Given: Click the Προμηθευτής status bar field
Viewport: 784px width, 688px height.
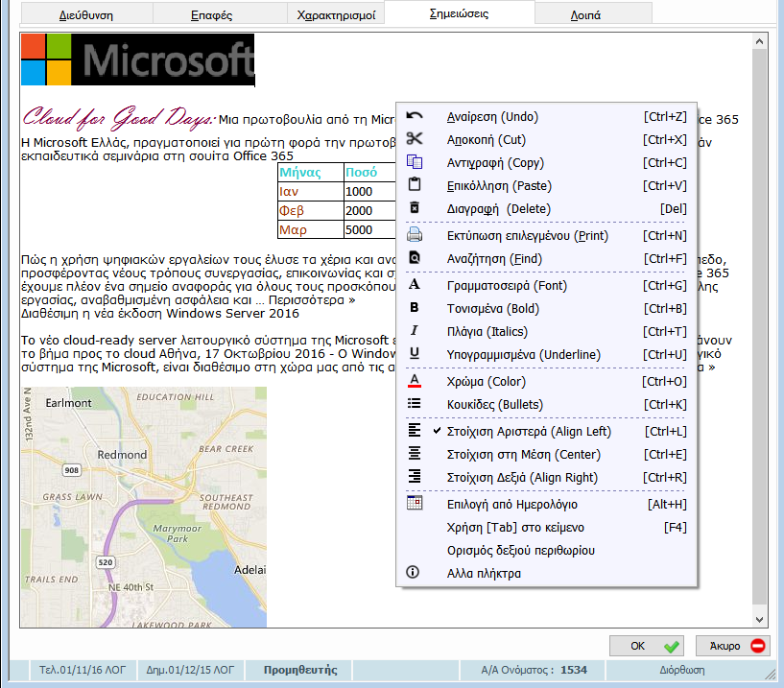Looking at the screenshot, I should (x=300, y=670).
